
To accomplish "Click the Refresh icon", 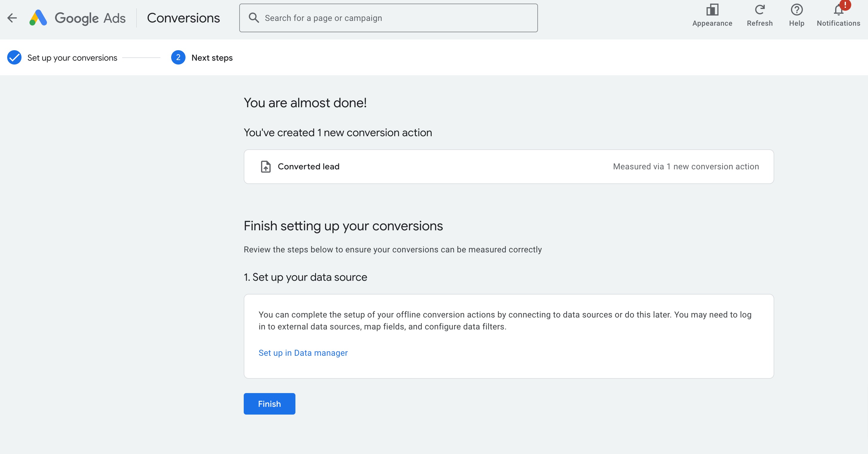I will point(760,10).
